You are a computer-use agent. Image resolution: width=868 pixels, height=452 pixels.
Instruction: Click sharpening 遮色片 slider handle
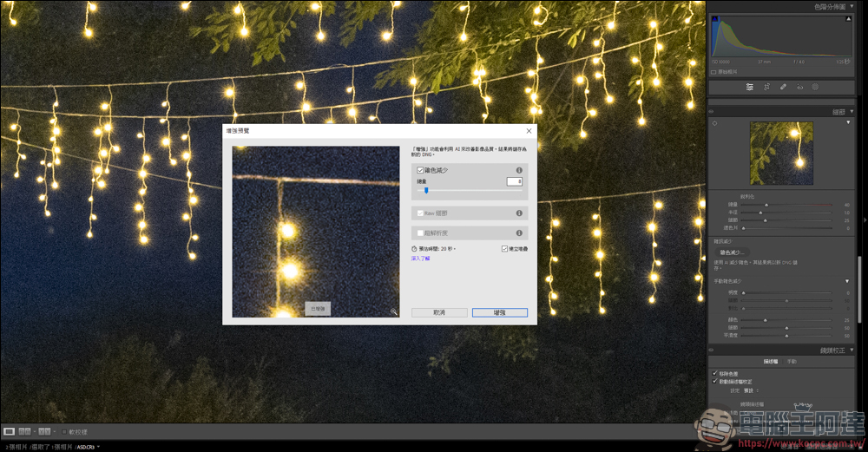click(744, 228)
